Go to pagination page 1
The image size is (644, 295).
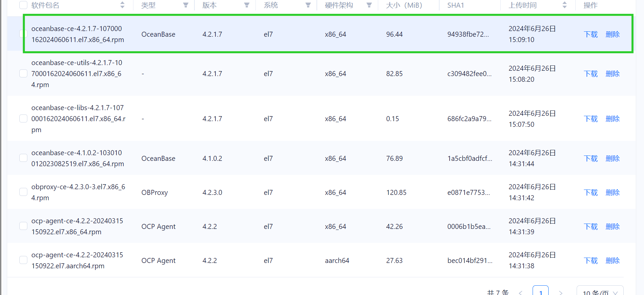541,291
